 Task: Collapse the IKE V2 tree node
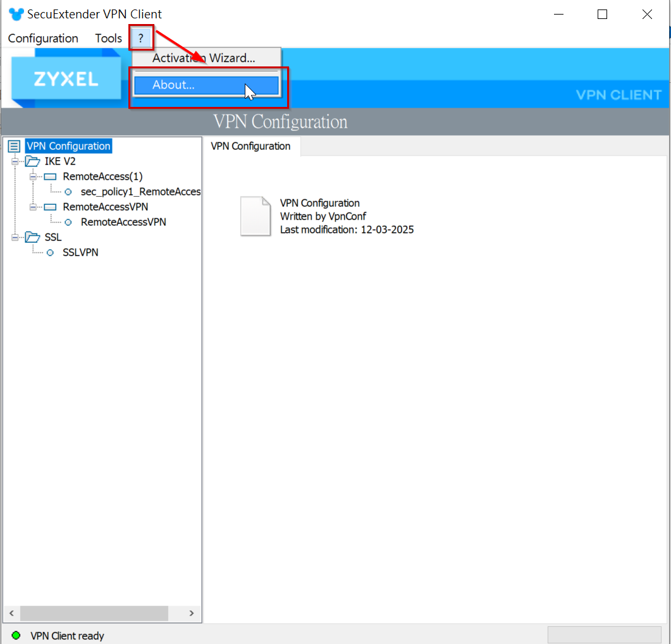[x=15, y=161]
